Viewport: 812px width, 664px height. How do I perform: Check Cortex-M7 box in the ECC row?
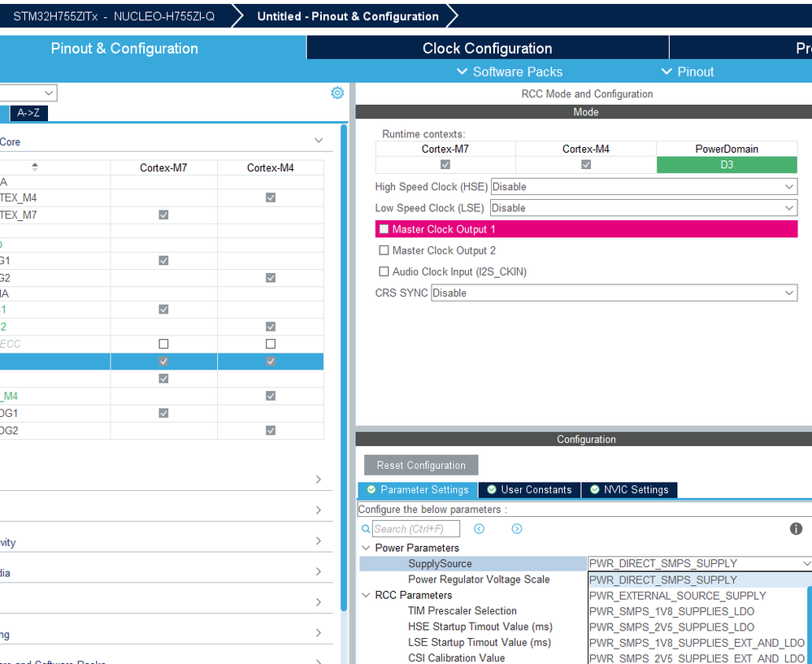[163, 344]
